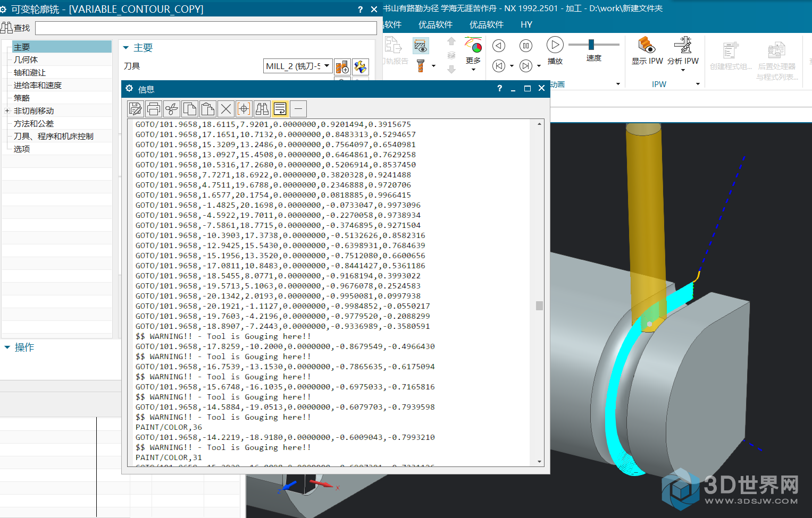Expand the 操作 section

[7, 347]
